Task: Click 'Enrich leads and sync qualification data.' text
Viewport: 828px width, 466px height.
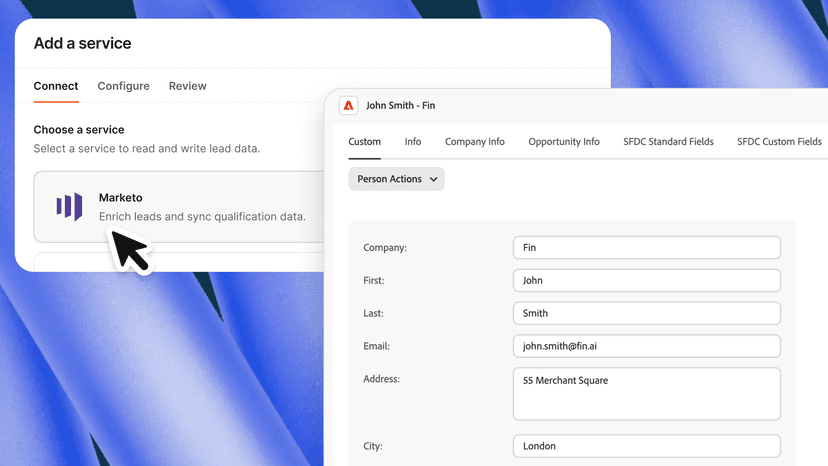Action: (x=202, y=217)
